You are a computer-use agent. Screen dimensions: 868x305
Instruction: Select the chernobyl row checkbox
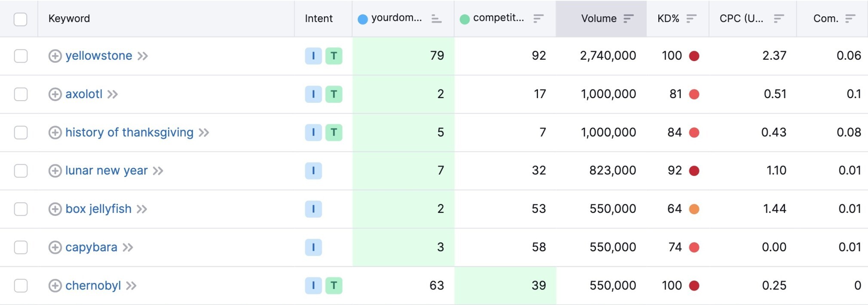click(21, 286)
